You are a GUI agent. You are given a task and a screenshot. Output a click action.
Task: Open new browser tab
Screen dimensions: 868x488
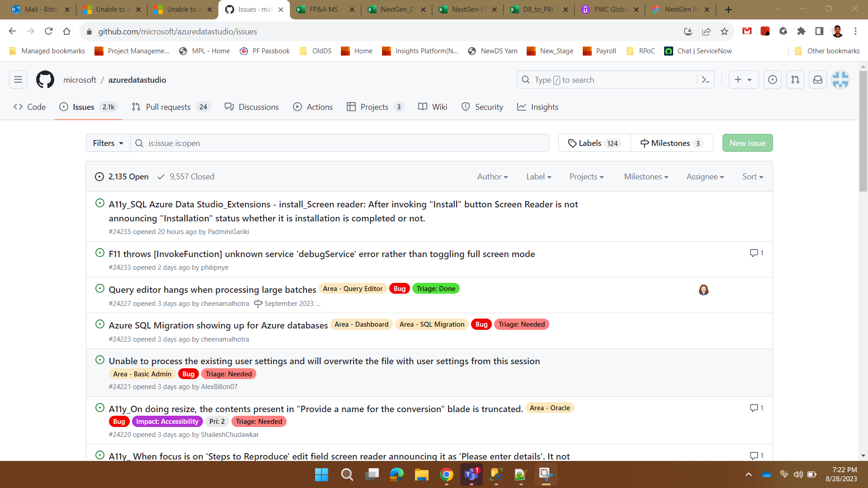(728, 9)
